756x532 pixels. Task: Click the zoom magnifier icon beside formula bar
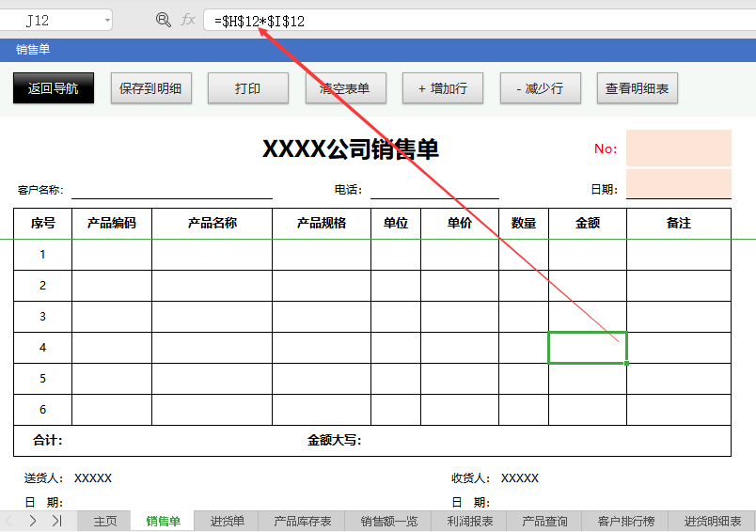point(164,20)
